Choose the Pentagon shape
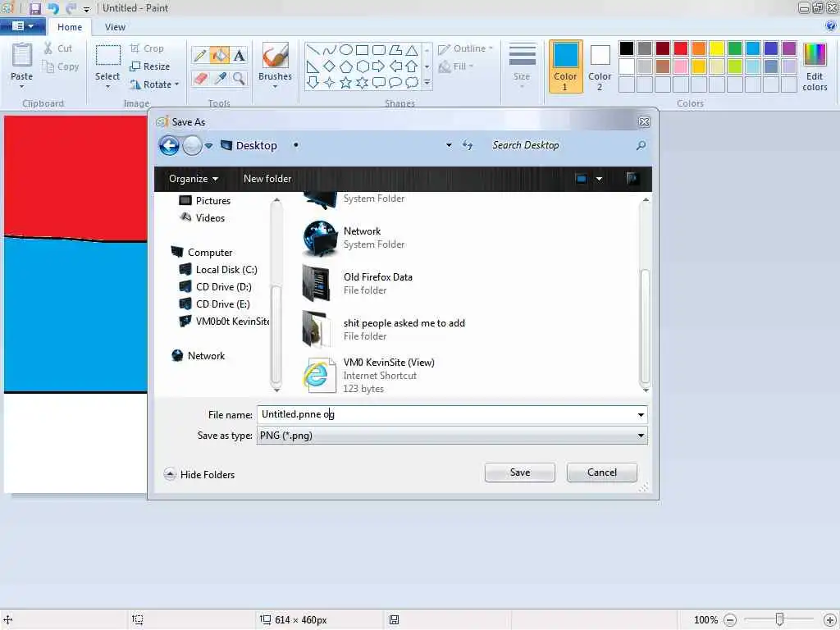 (x=346, y=66)
